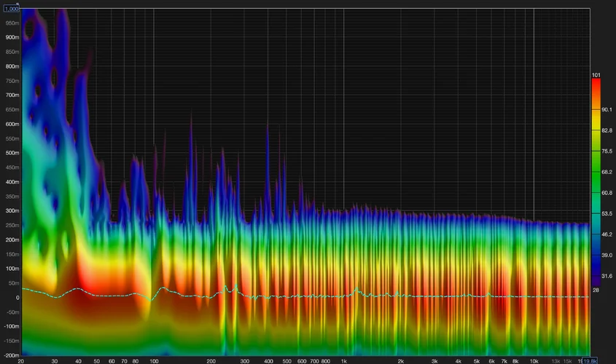The width and height of the screenshot is (616, 364).
Task: Click the 900m time axis label
Action: pyautogui.click(x=11, y=37)
